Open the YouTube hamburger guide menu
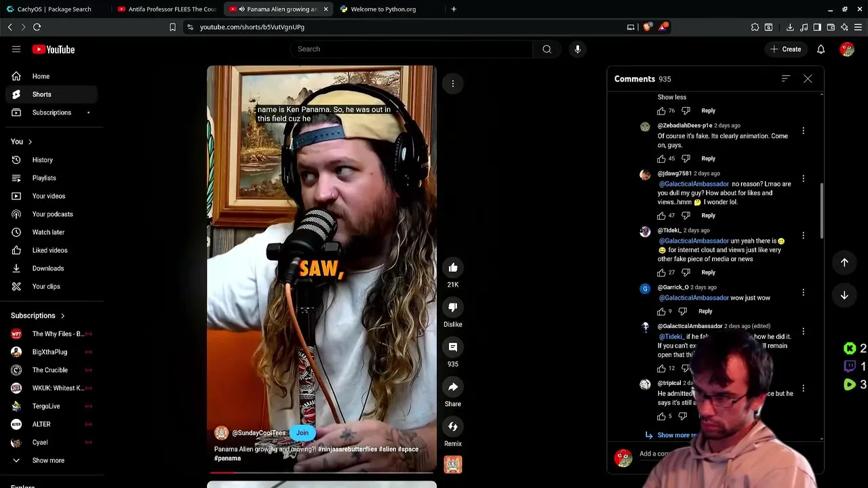 click(16, 49)
